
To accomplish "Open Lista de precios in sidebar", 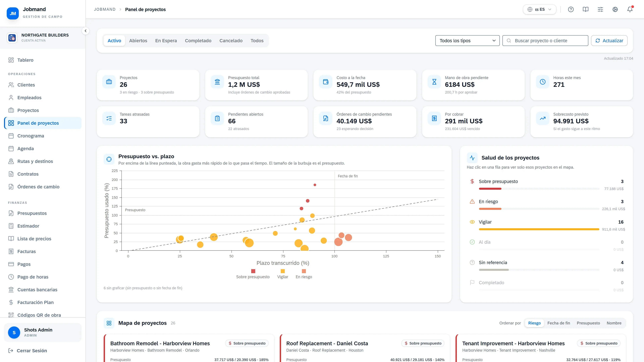I will click(x=43, y=239).
